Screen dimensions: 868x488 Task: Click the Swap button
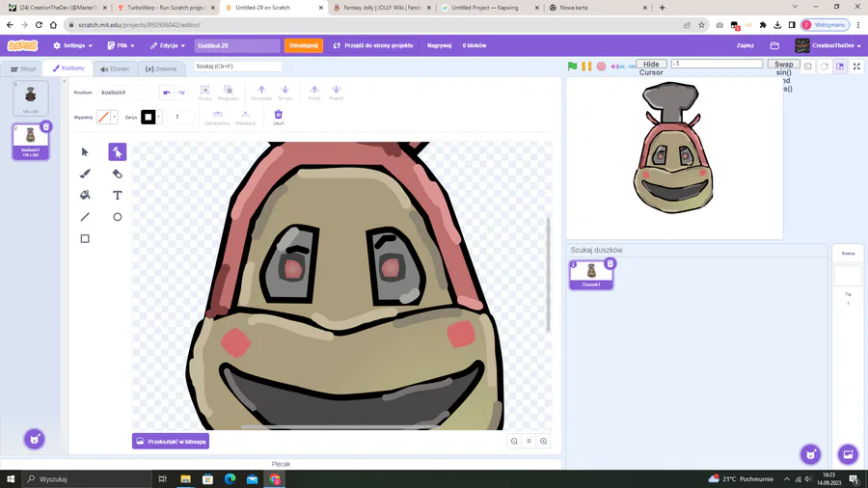783,65
